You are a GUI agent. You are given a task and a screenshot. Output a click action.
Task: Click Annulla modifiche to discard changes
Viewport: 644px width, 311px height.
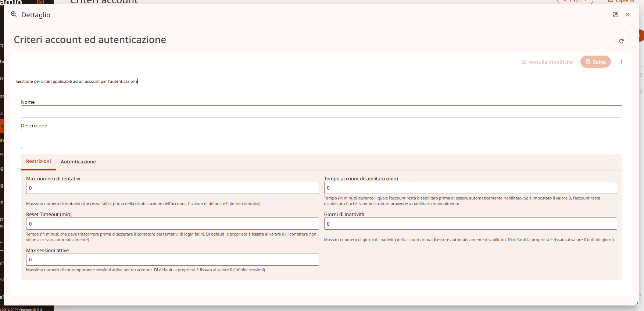click(547, 62)
